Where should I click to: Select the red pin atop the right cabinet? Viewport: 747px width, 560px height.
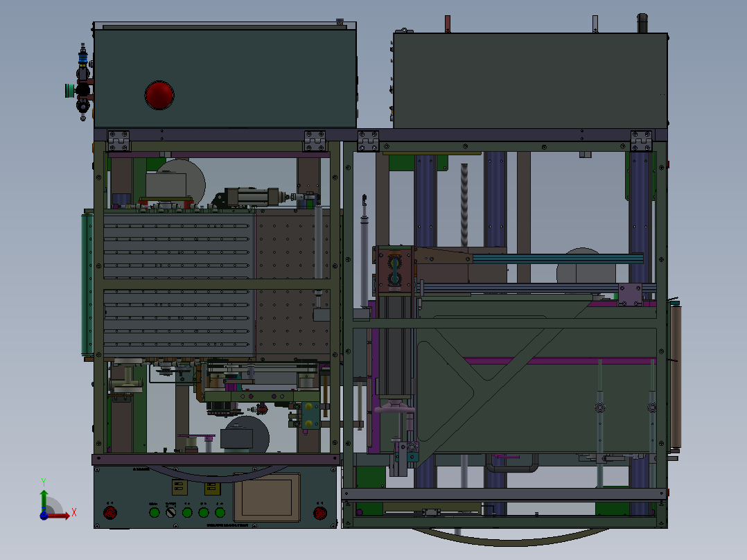click(448, 24)
